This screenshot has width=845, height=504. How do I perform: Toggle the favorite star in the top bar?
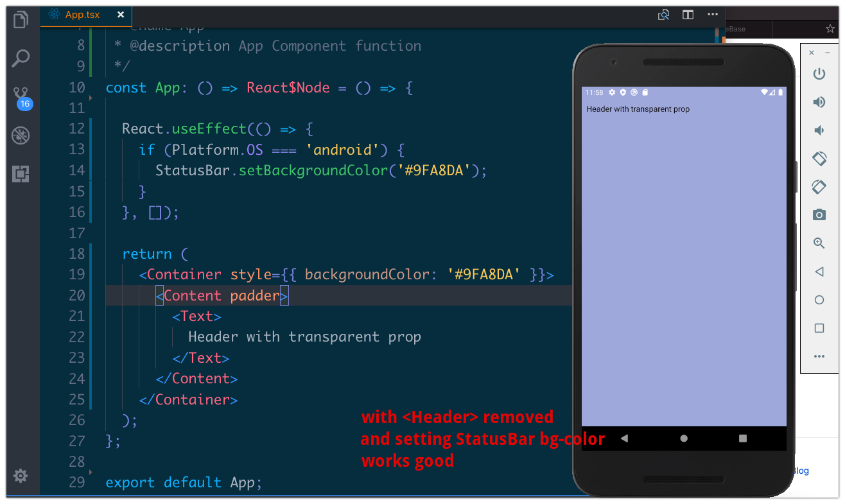tap(830, 29)
